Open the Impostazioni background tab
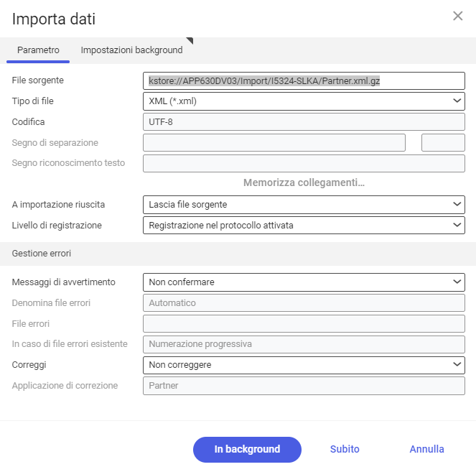Image resolution: width=476 pixels, height=472 pixels. point(131,50)
